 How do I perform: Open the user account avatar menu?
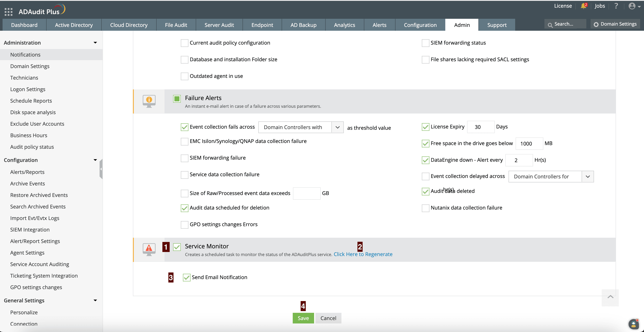pos(634,6)
